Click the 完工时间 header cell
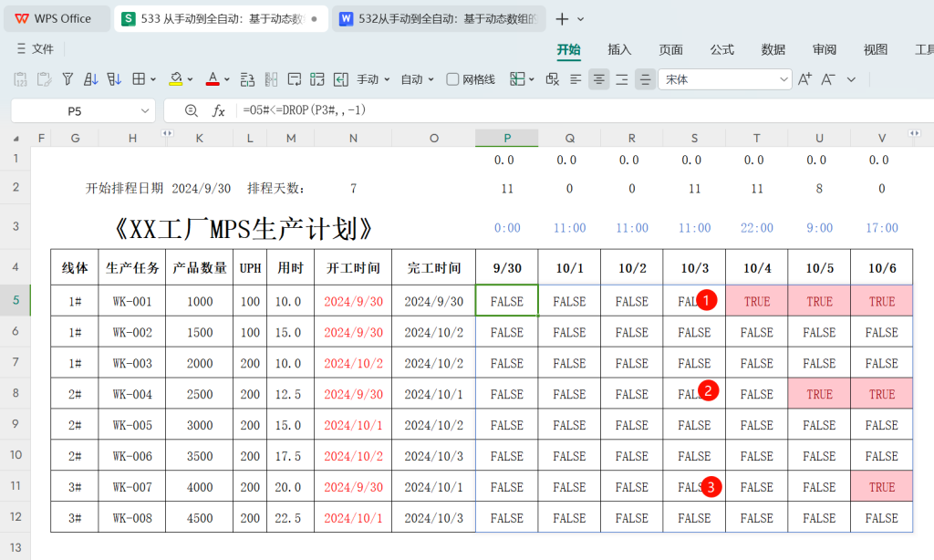Screen dimensions: 934x560 pos(433,267)
